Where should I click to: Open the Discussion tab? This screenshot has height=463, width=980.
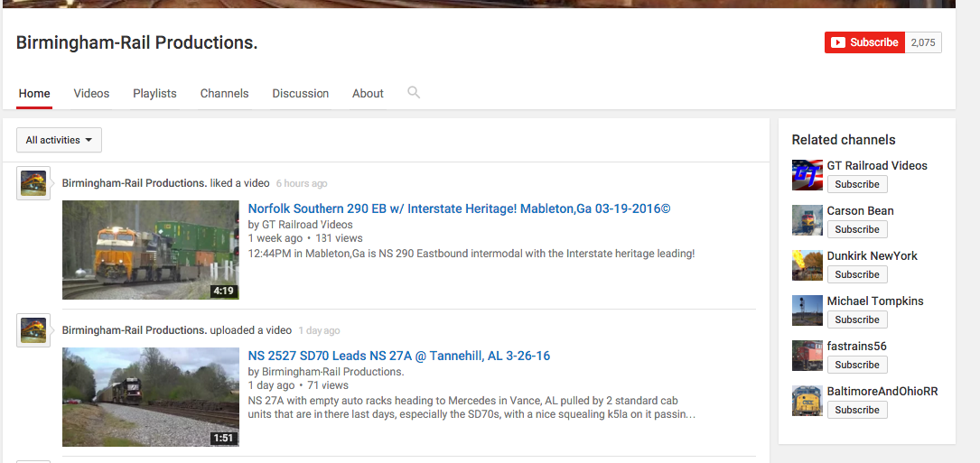[301, 94]
